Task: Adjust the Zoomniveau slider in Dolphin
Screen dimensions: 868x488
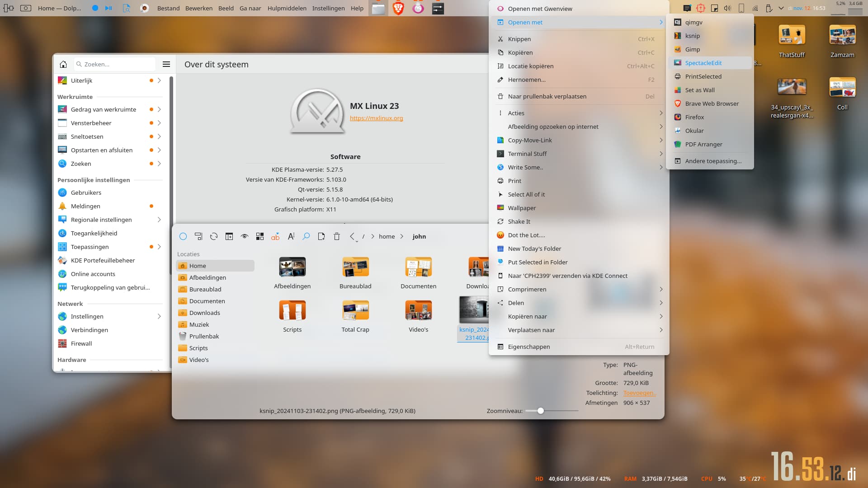Action: [x=541, y=411]
